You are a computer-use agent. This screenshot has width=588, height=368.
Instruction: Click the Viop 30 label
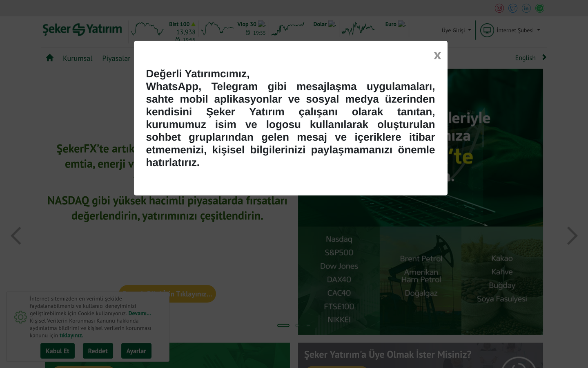[247, 25]
